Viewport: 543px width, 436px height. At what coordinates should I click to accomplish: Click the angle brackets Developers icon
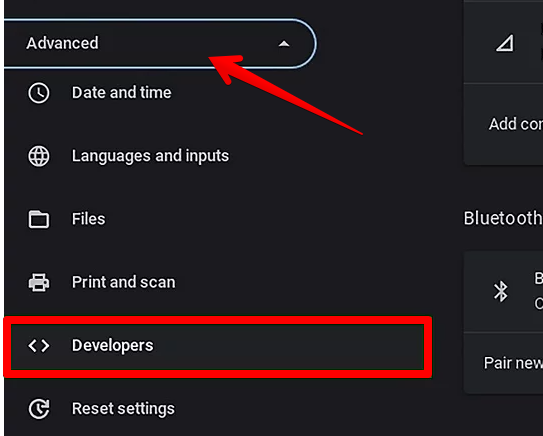[x=38, y=346]
